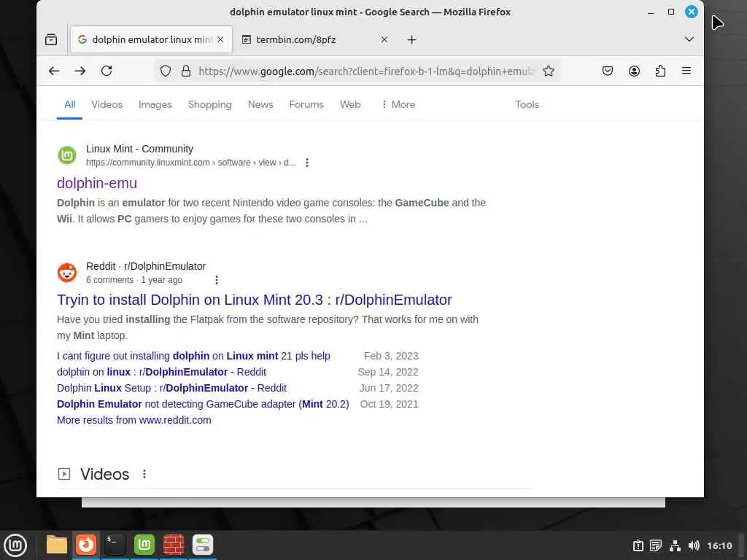
Task: Open the Reddit result site favicon
Action: pyautogui.click(x=67, y=273)
